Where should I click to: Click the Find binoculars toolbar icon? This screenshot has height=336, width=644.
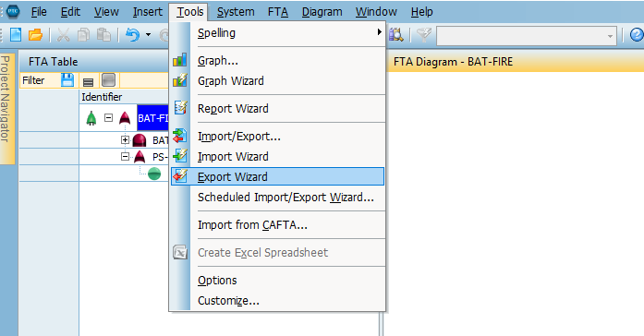click(396, 35)
